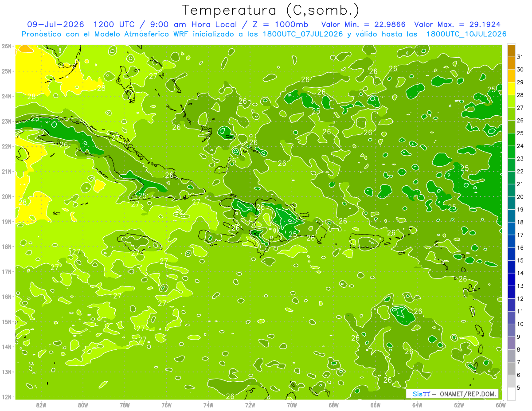The width and height of the screenshot is (532, 411).
Task: Click the '62W' longitude label
Action: 459,404
